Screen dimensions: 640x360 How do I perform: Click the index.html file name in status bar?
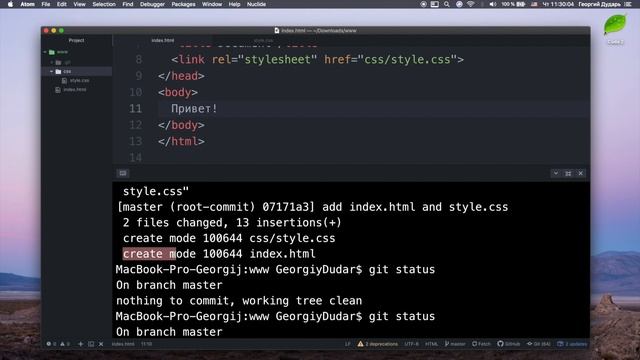click(x=123, y=344)
